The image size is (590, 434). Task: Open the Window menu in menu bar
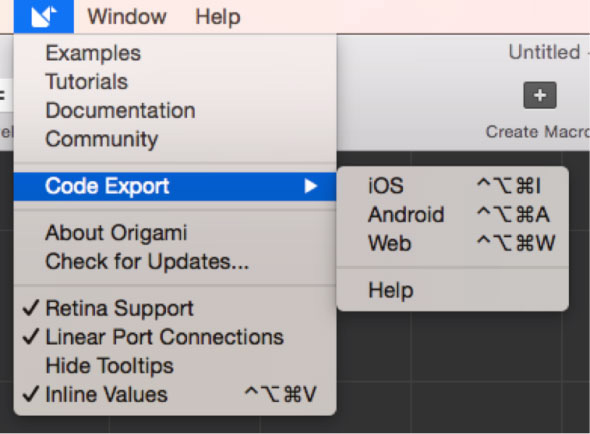pos(127,17)
